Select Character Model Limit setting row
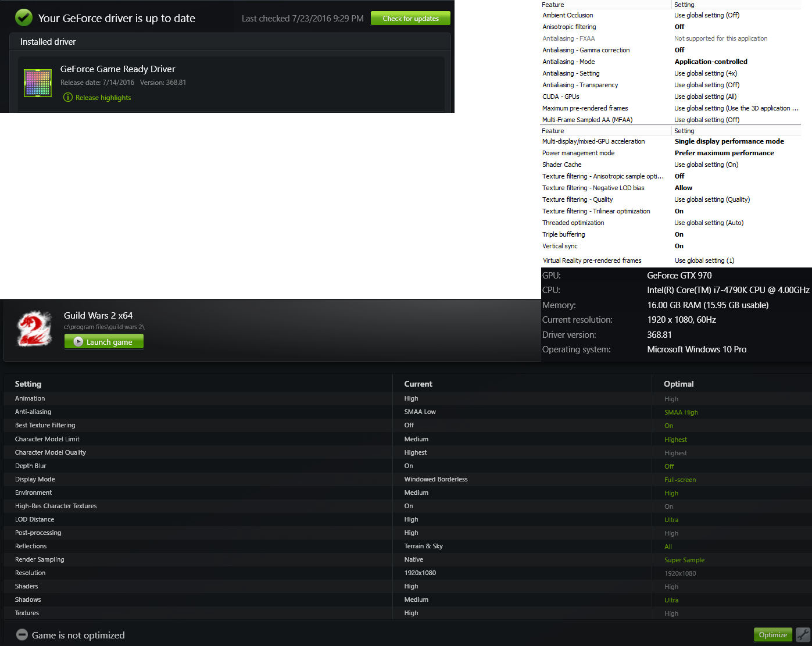The width and height of the screenshot is (812, 646). (407, 439)
